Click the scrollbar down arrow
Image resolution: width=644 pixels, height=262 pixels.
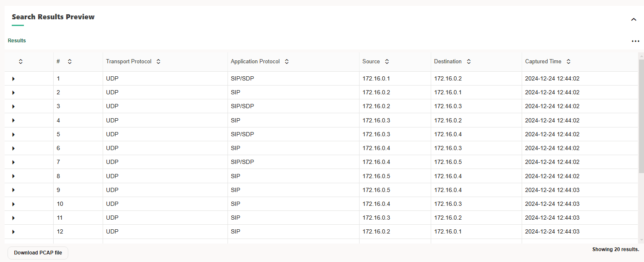641,240
